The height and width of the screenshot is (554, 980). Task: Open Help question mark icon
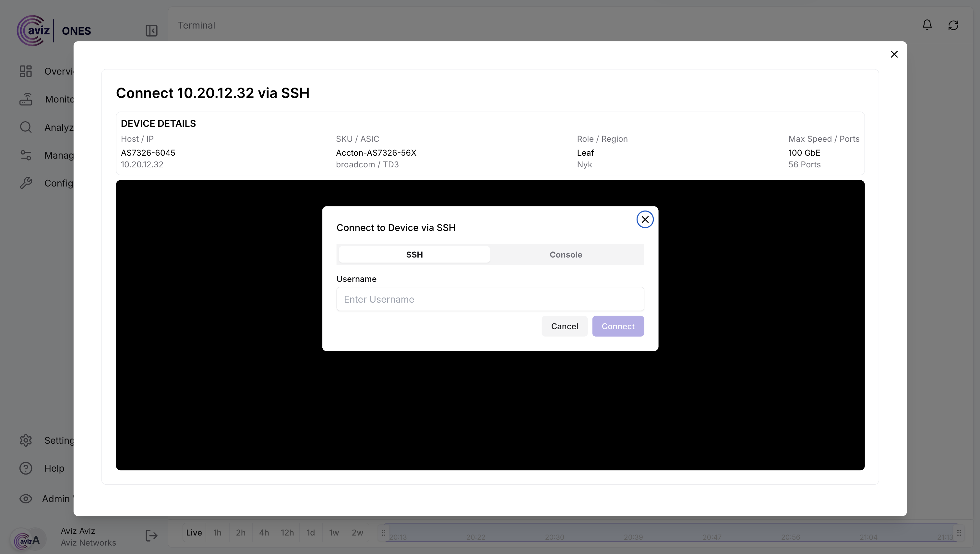[26, 468]
